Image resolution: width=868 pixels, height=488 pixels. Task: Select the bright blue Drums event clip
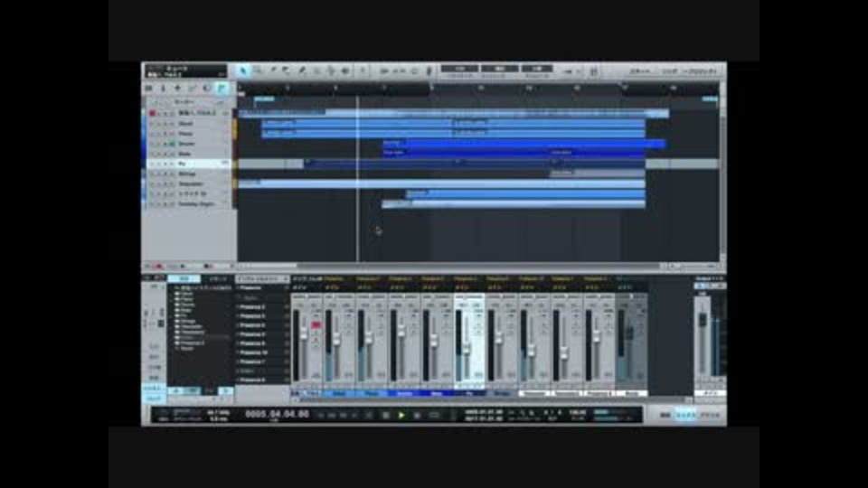pyautogui.click(x=524, y=144)
